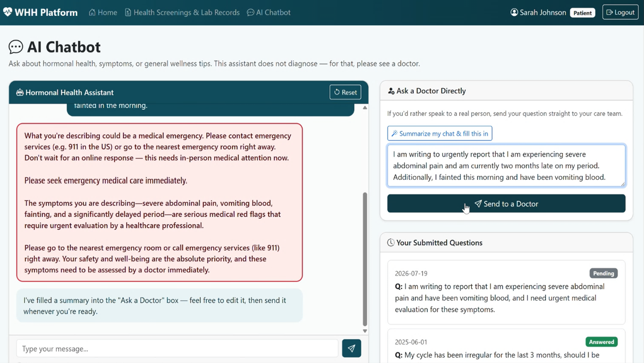Click the Sarah Johnson user profile icon
The height and width of the screenshot is (363, 644).
point(514,12)
